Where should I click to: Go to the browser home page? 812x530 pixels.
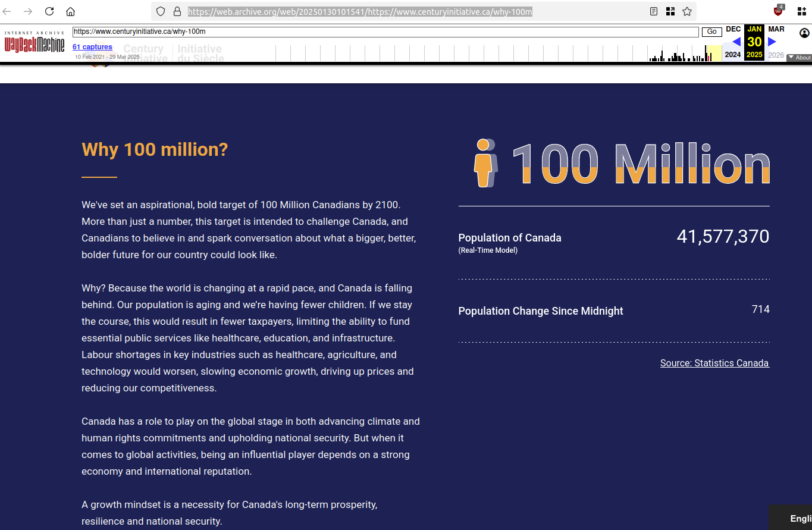tap(70, 11)
